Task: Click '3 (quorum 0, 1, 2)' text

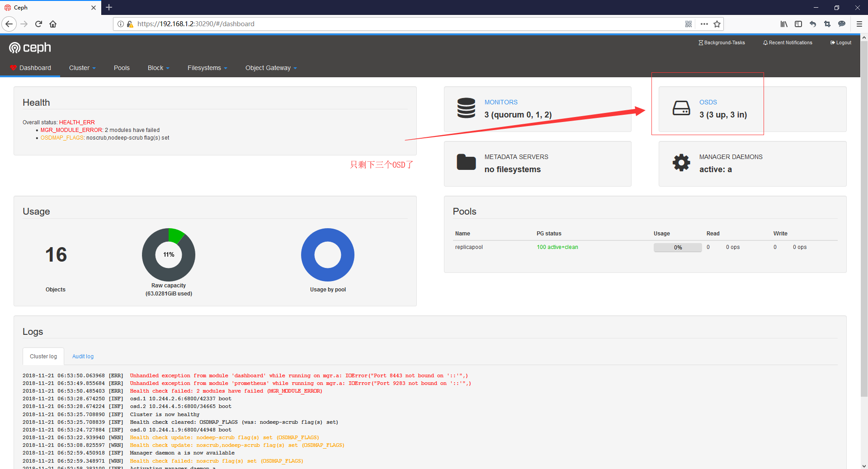Action: coord(518,115)
